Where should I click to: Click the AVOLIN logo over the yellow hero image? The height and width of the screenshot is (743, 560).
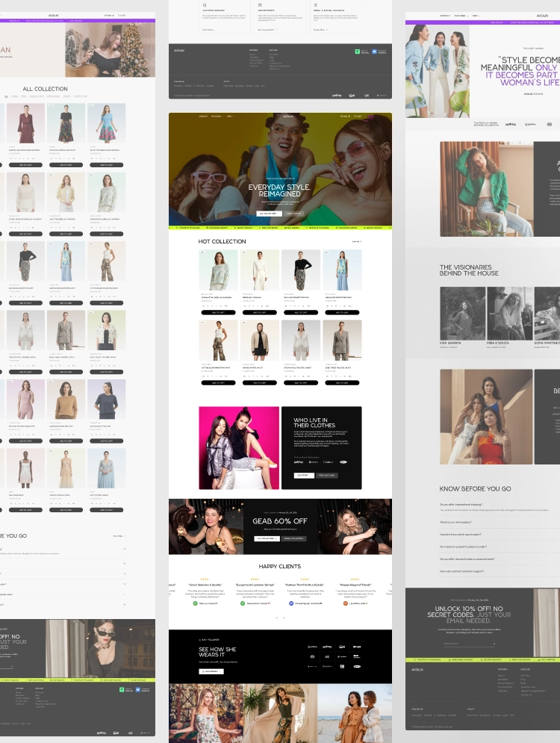288,116
